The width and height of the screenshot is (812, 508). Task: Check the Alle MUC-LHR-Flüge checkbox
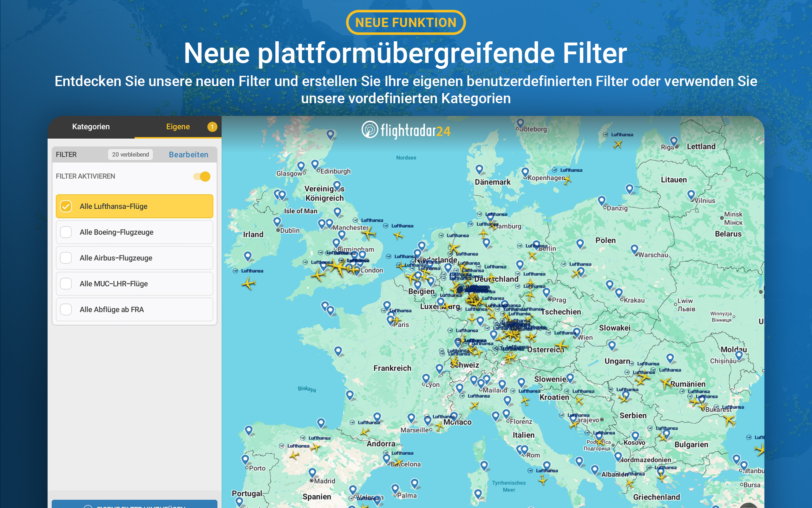pos(66,284)
